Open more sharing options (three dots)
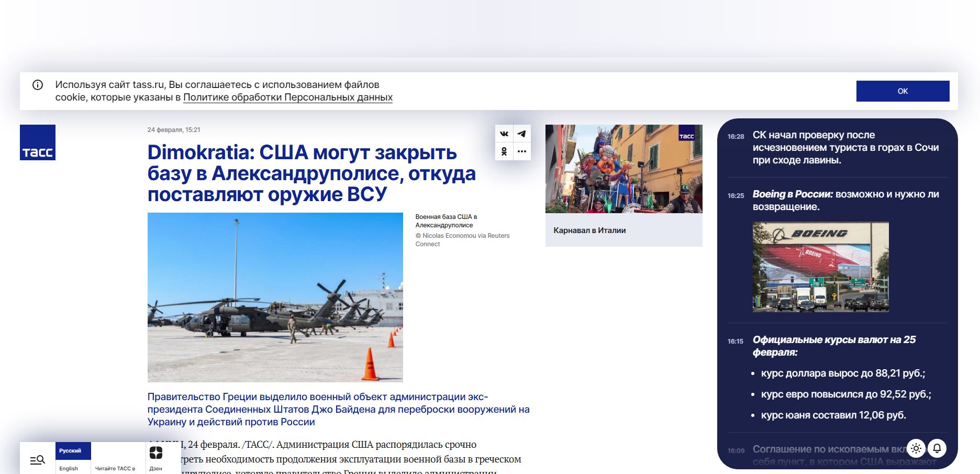 [522, 151]
